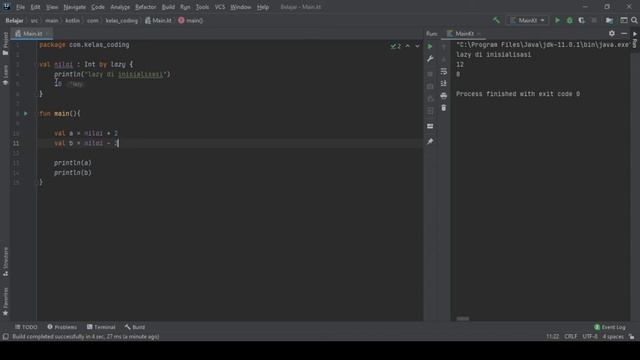Run MainKt with the toolbar play icon

[557, 20]
